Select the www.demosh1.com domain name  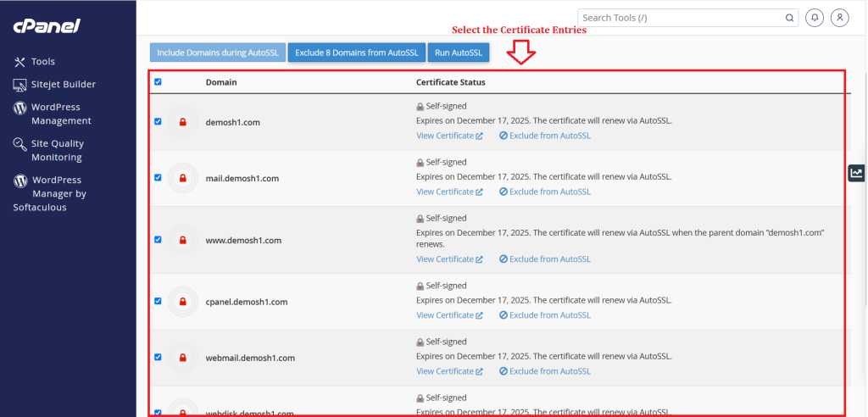(x=243, y=241)
